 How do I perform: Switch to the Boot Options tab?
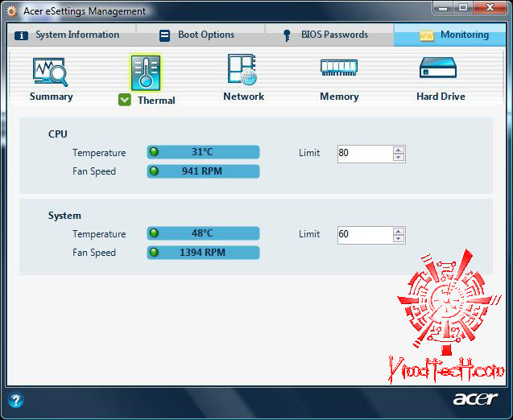(200, 35)
